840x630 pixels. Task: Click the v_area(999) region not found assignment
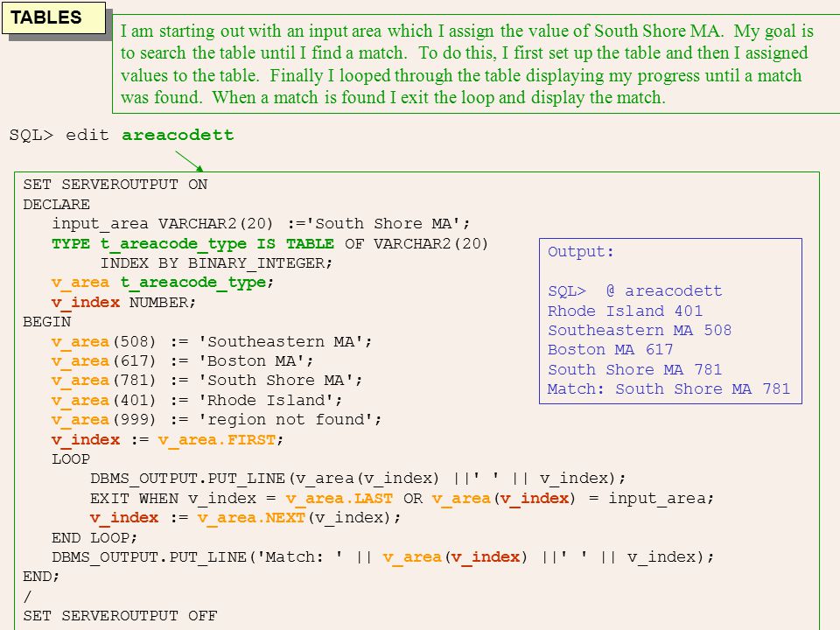(216, 419)
